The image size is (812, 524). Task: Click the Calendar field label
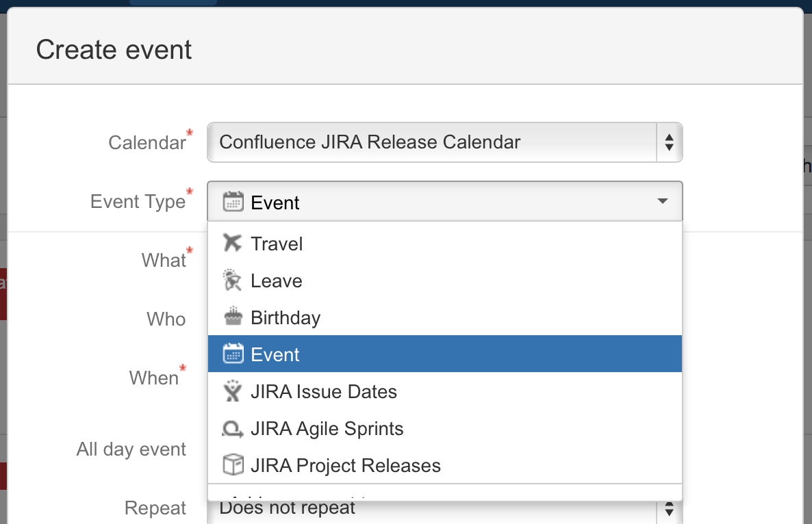coord(147,143)
